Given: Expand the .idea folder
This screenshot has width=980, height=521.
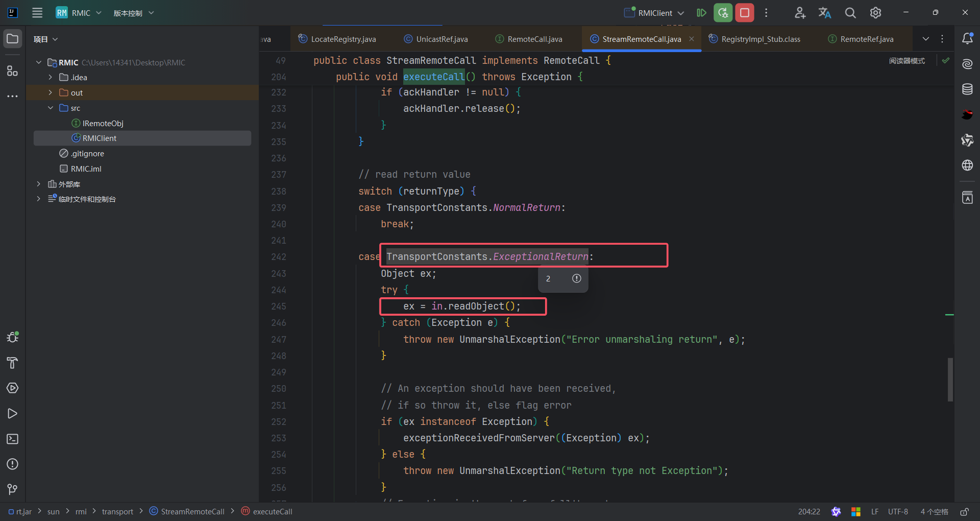Looking at the screenshot, I should click(x=50, y=77).
